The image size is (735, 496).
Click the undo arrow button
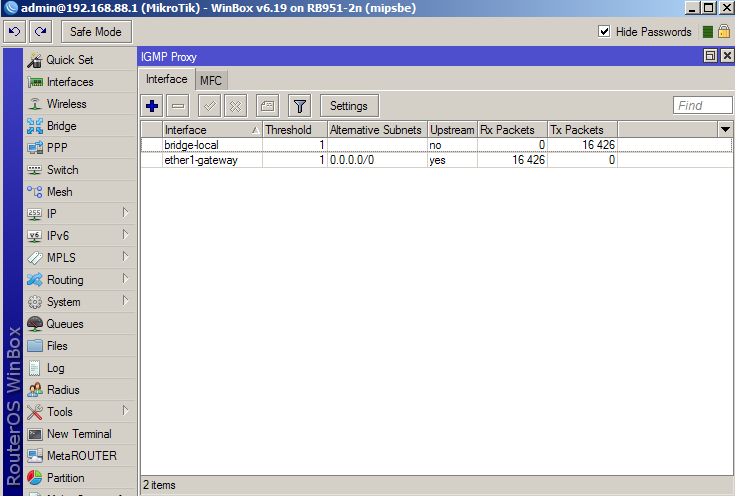(x=15, y=32)
